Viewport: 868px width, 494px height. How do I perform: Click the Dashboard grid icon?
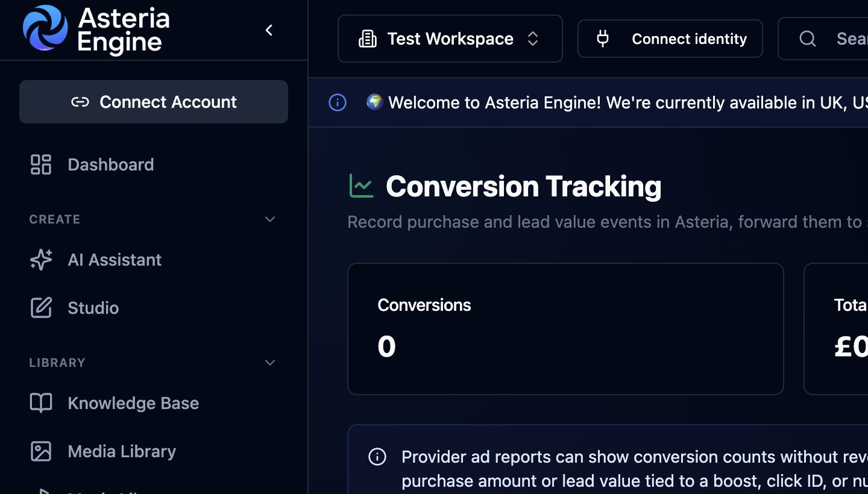click(x=41, y=164)
